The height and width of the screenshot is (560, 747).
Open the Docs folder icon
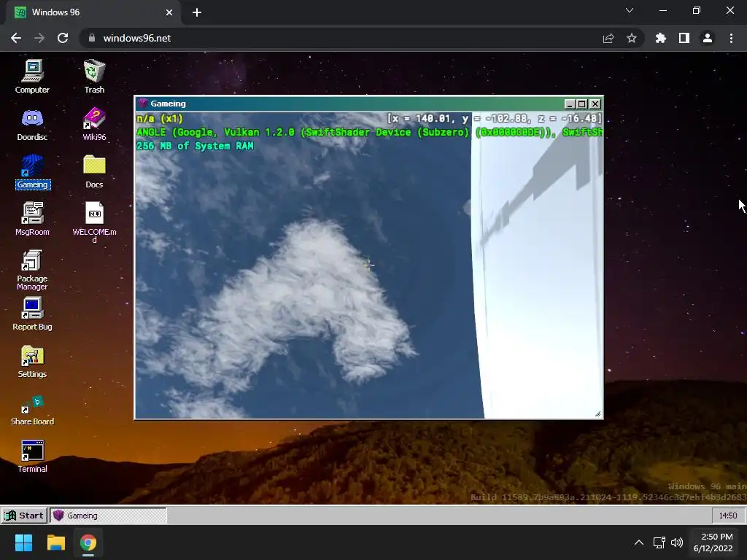click(x=94, y=171)
